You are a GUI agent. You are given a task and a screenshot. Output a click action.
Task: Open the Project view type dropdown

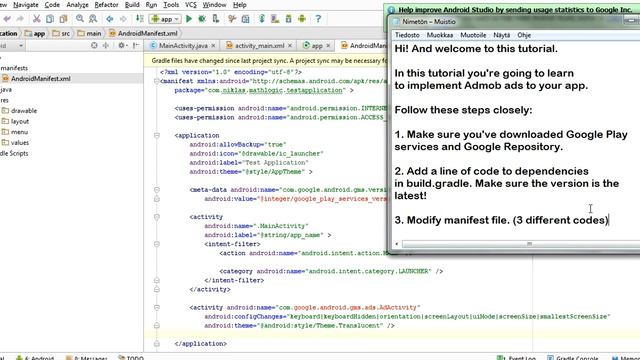pos(21,45)
